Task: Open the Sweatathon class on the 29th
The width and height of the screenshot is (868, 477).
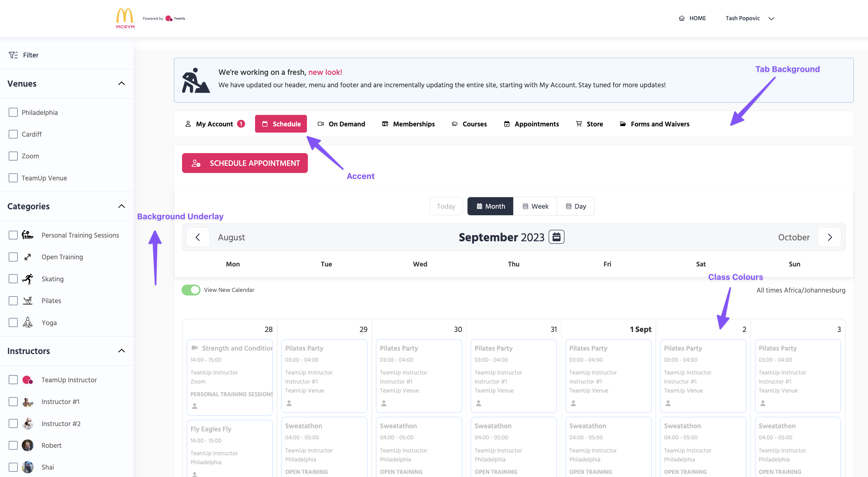Action: tap(324, 447)
